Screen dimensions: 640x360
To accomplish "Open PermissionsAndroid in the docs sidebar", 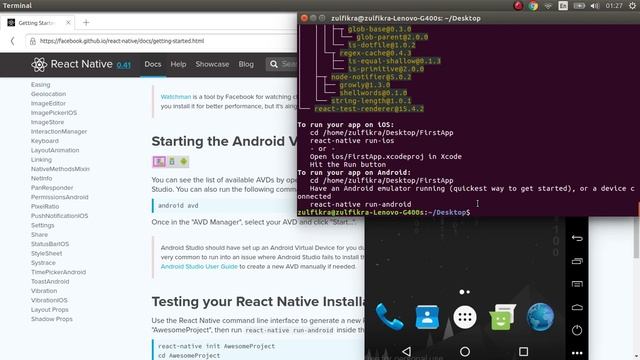I will click(x=60, y=197).
